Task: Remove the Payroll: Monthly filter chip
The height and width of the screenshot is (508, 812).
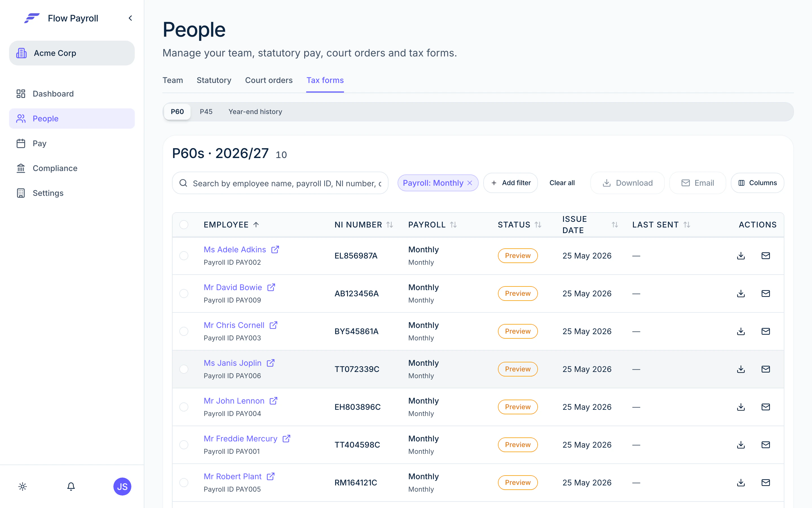Action: (470, 183)
